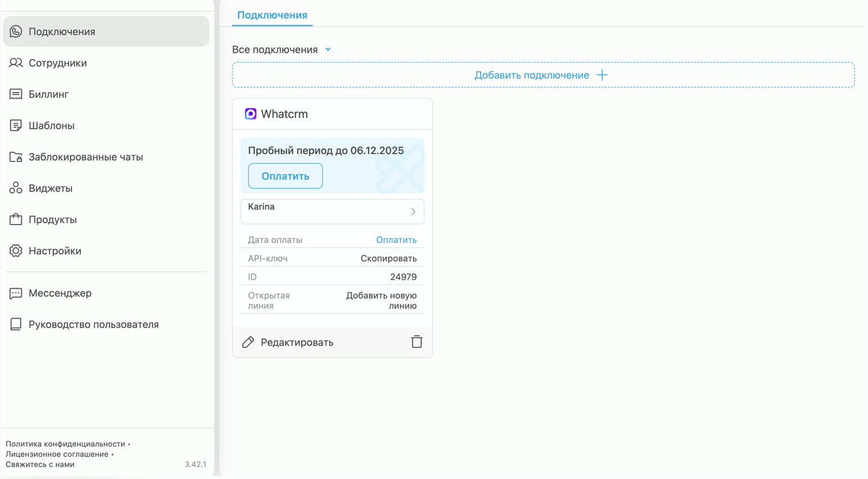868x479 pixels.
Task: Open the Мессенджер section
Action: pyautogui.click(x=60, y=293)
